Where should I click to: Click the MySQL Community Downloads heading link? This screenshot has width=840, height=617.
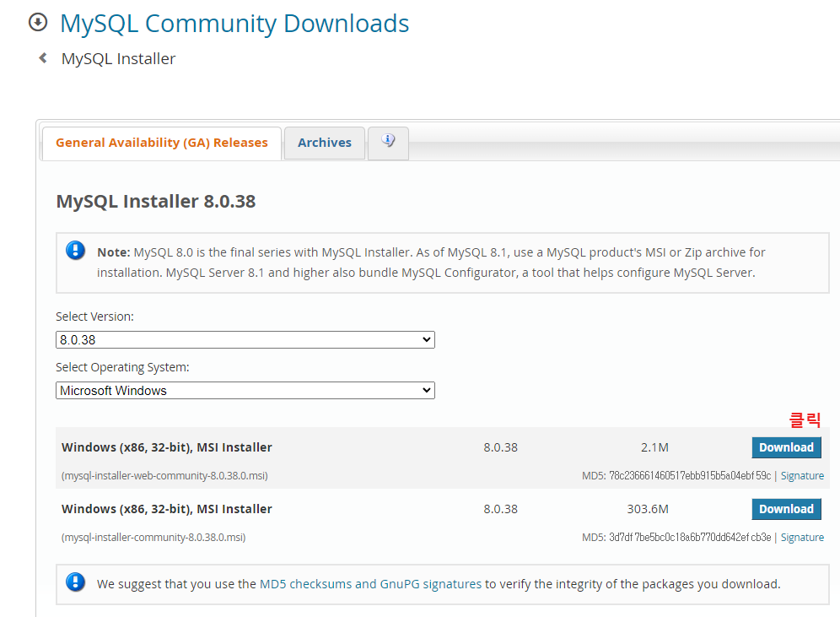(x=234, y=24)
